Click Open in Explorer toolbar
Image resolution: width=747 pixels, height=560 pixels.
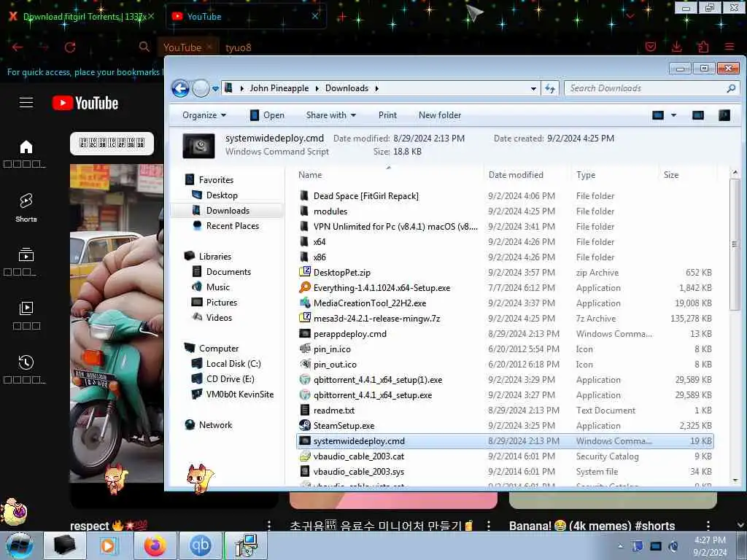267,115
